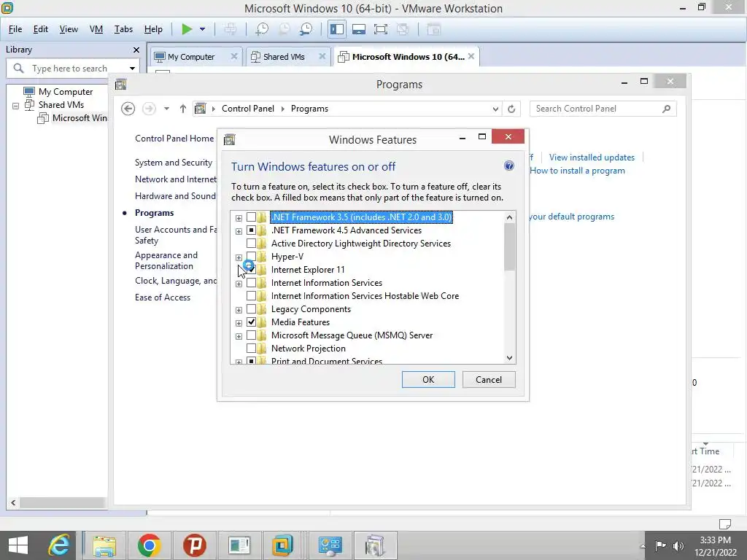Open the Tabs menu
The image size is (747, 560).
click(123, 29)
